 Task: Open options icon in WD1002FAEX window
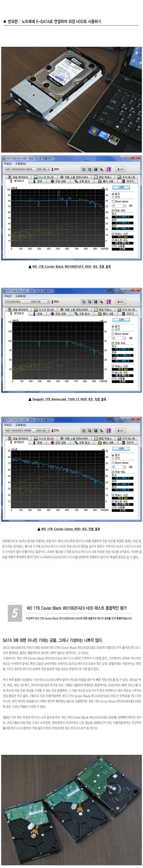102,169
